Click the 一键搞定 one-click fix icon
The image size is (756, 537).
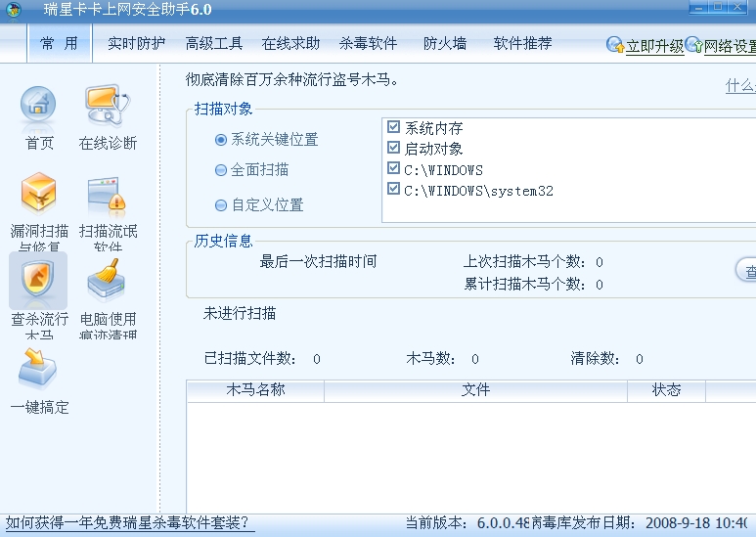pos(37,369)
